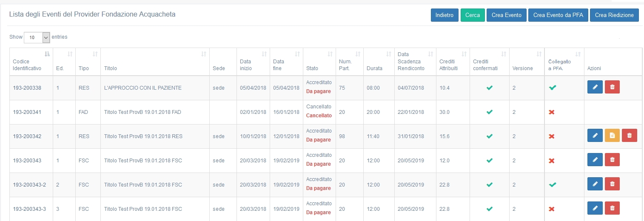Sort table by Ed. column

pos(70,54)
